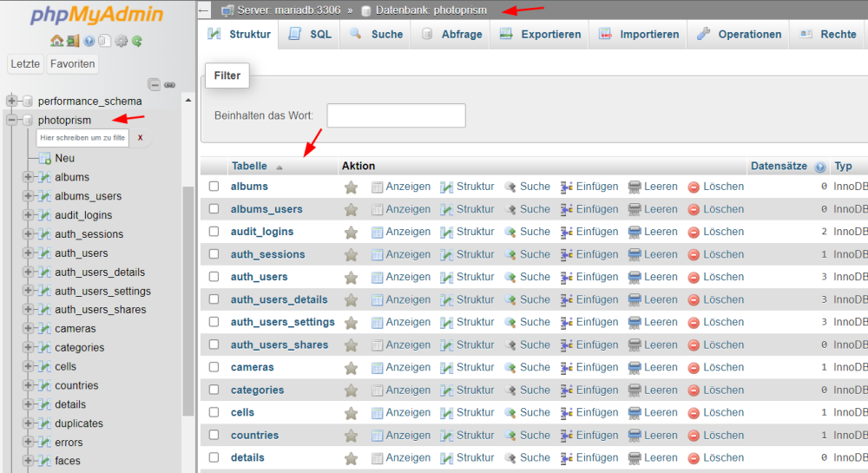
Task: Favorite the countries table star
Action: click(351, 436)
